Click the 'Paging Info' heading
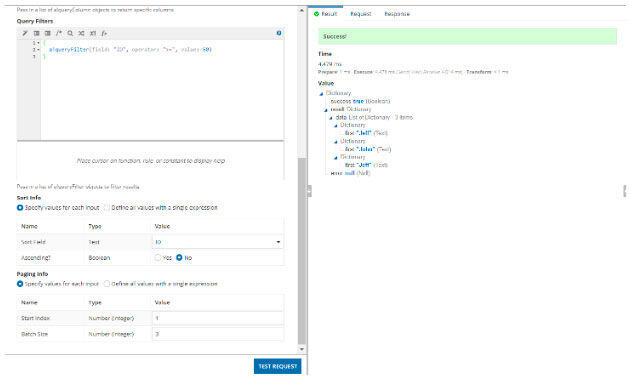Image resolution: width=629 pixels, height=378 pixels. coord(32,274)
